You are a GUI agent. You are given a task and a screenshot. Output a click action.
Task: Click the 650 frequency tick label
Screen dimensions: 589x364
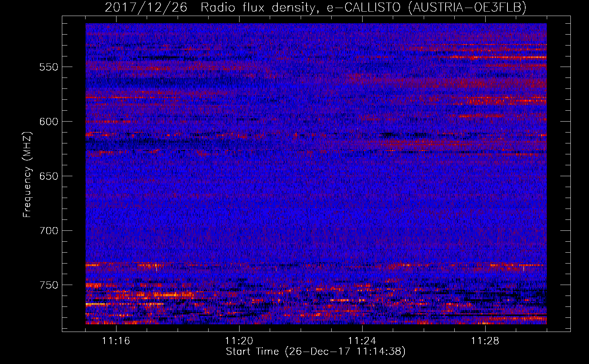click(49, 176)
